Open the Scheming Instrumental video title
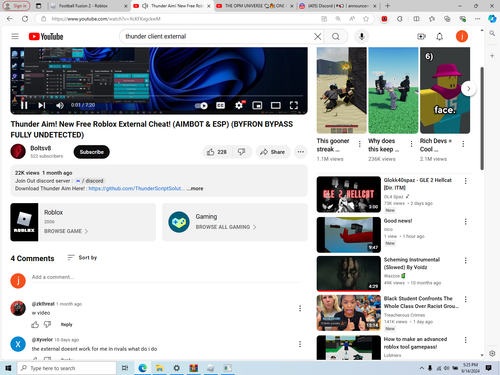Screen dimensions: 500x375 pyautogui.click(x=412, y=263)
